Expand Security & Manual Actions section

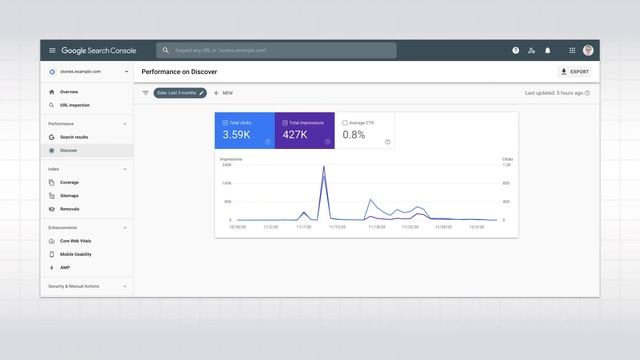[x=125, y=287]
